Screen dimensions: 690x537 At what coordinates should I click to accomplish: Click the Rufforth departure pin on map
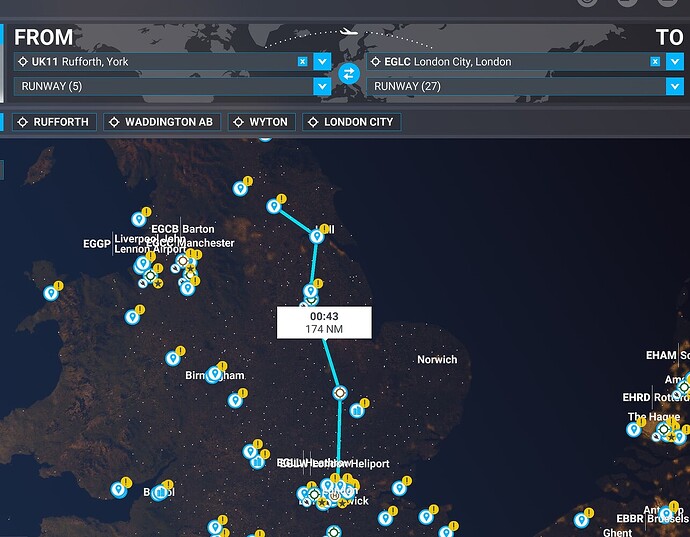coord(274,206)
